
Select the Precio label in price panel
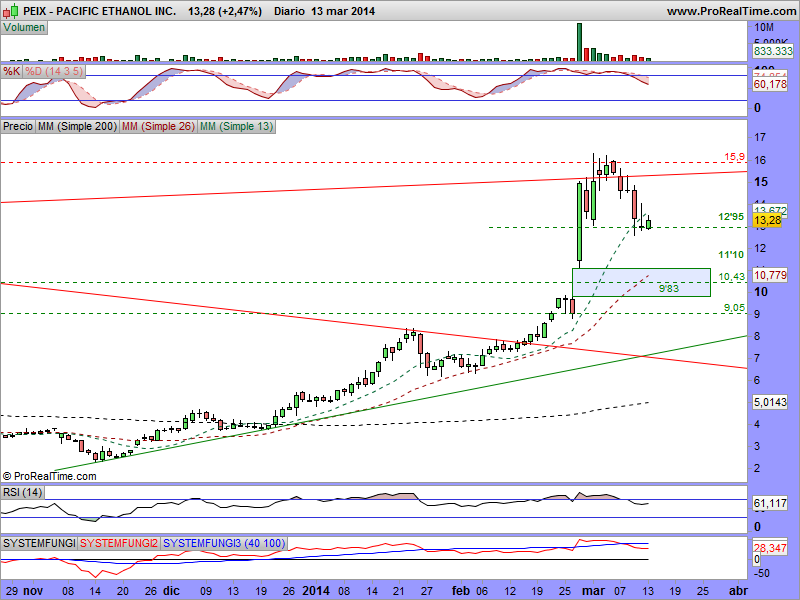[18, 126]
